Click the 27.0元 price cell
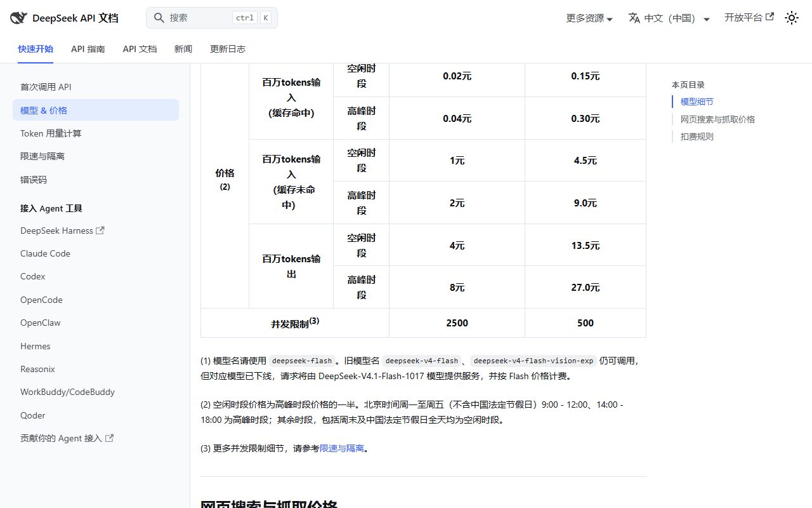Viewport: 812px width, 508px height. pos(586,288)
